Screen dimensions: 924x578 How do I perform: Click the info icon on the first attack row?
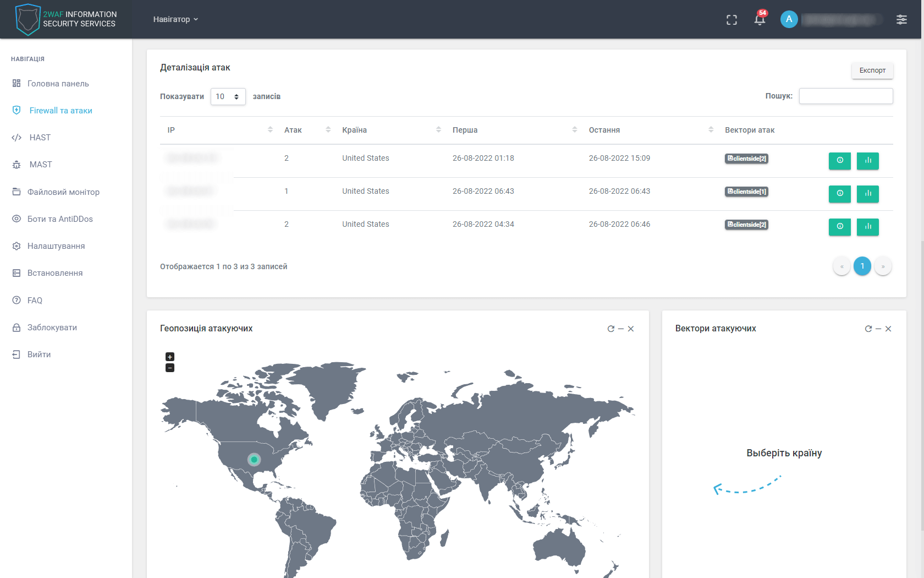coord(839,161)
